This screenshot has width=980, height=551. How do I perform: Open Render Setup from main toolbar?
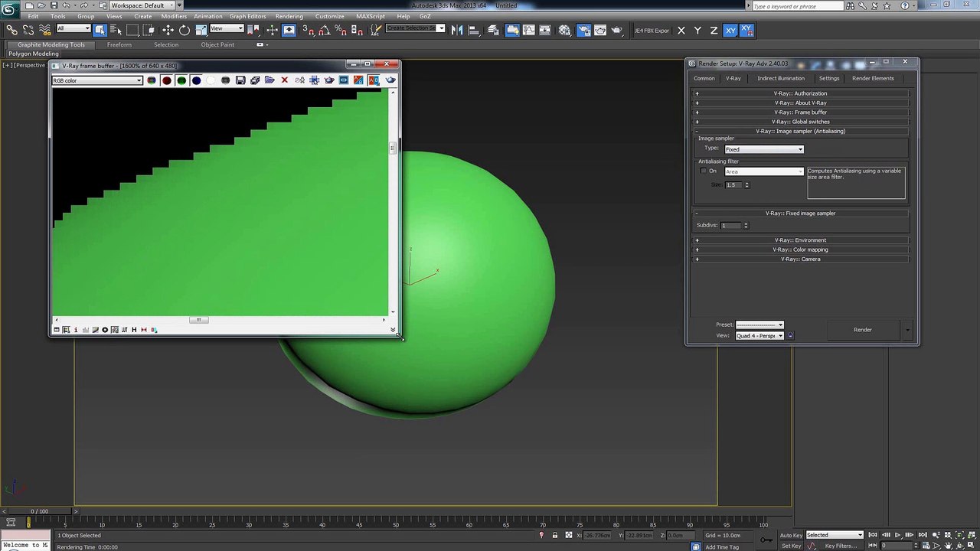[x=583, y=30]
